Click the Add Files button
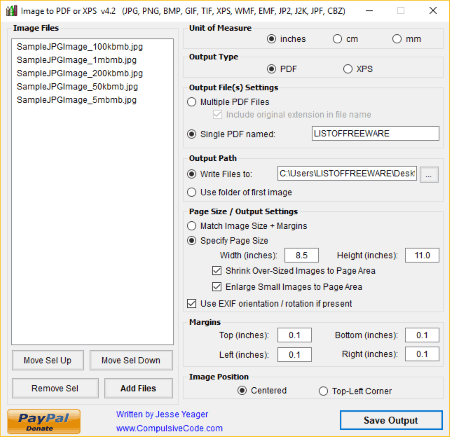Image resolution: width=450 pixels, height=437 pixels. (x=138, y=388)
